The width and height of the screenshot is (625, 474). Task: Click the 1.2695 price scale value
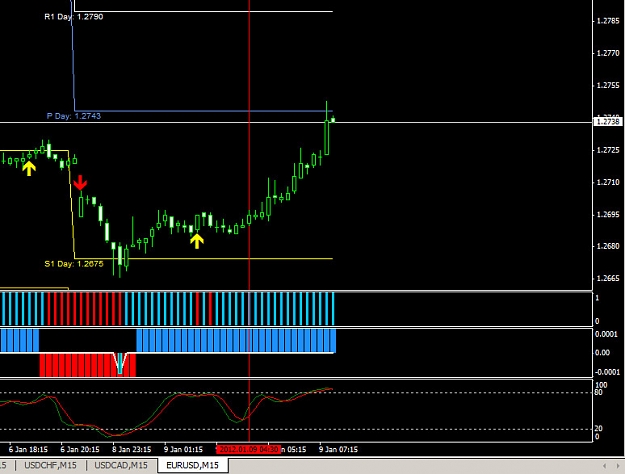[x=608, y=214]
